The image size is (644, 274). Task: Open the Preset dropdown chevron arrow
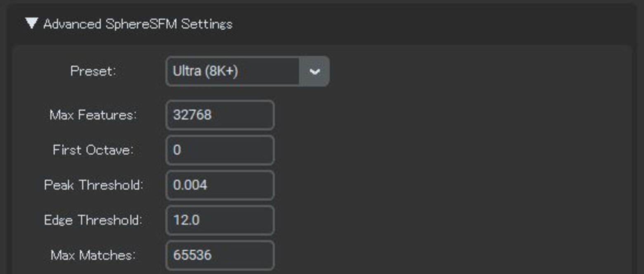[314, 71]
